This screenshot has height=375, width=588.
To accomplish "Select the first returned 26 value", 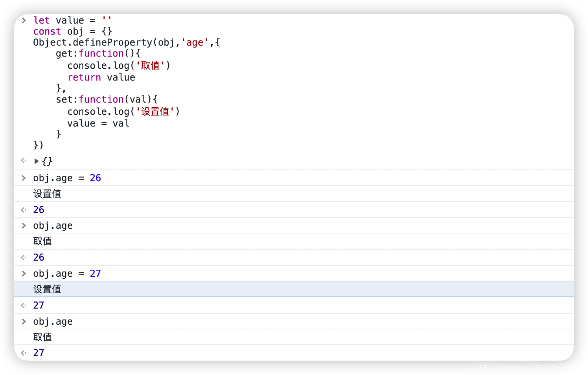I will pyautogui.click(x=39, y=210).
